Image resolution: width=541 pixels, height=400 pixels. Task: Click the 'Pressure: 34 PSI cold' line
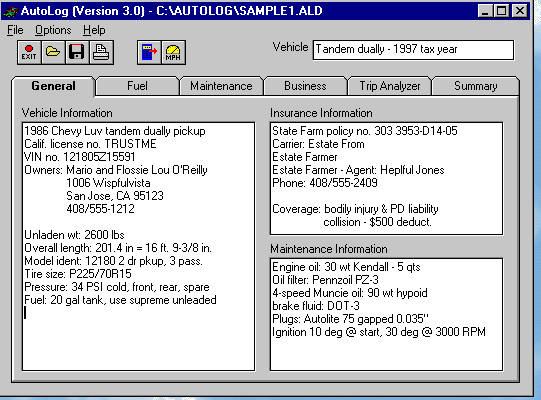(x=117, y=287)
